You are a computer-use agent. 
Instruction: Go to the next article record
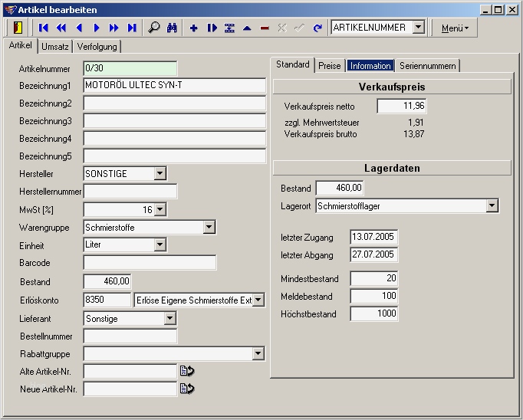coord(97,28)
